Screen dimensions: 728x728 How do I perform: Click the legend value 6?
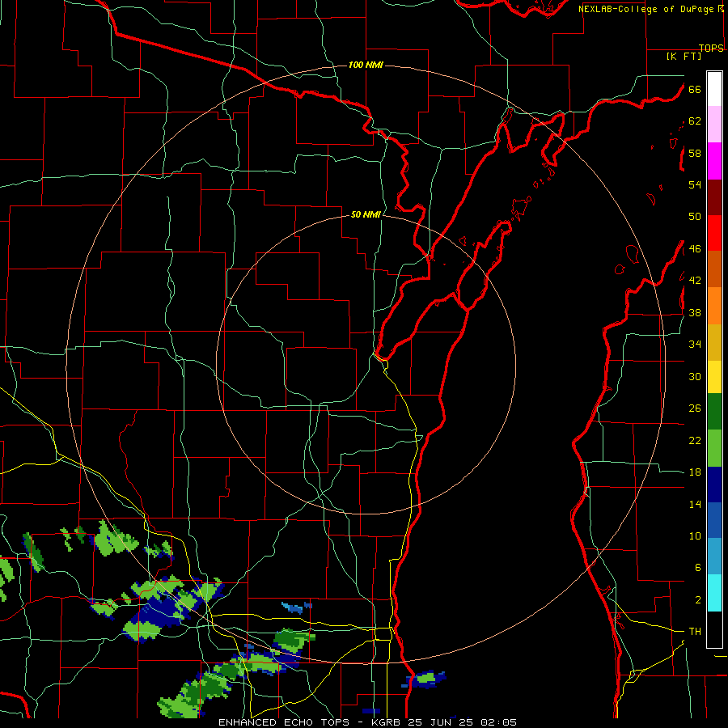(x=697, y=568)
